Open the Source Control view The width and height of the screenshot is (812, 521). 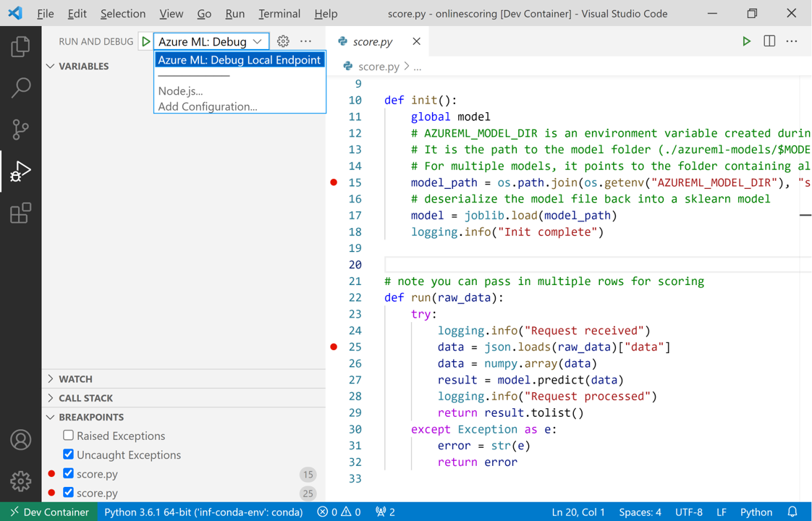[20, 130]
